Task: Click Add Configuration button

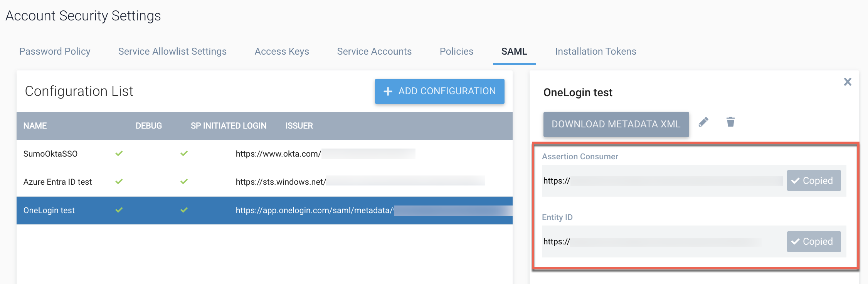Action: 439,91
